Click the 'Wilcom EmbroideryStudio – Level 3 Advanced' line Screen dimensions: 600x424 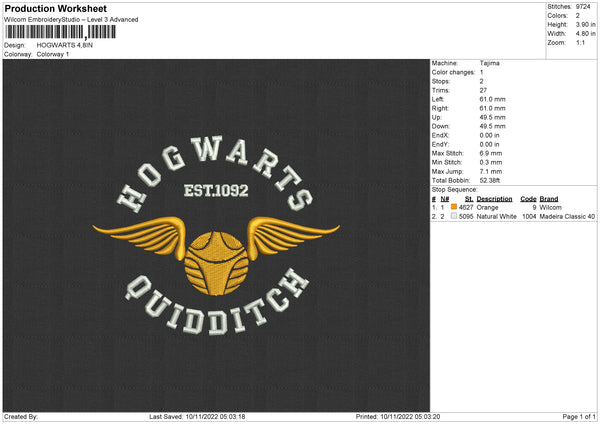tap(71, 20)
